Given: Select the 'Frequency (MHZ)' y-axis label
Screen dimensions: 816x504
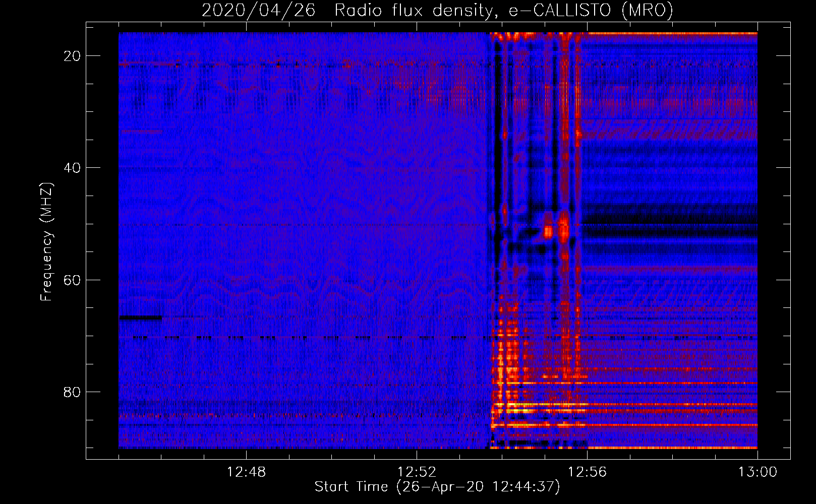Looking at the screenshot, I should pos(46,242).
